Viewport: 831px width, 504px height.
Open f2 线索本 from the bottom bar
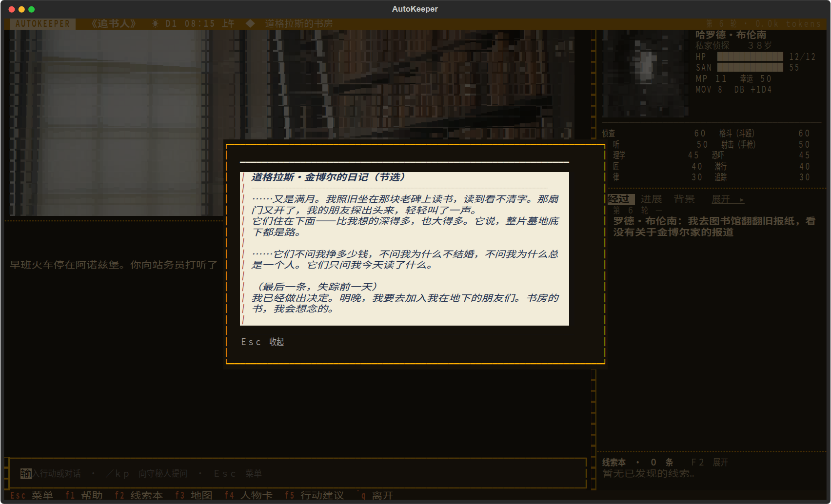(139, 495)
